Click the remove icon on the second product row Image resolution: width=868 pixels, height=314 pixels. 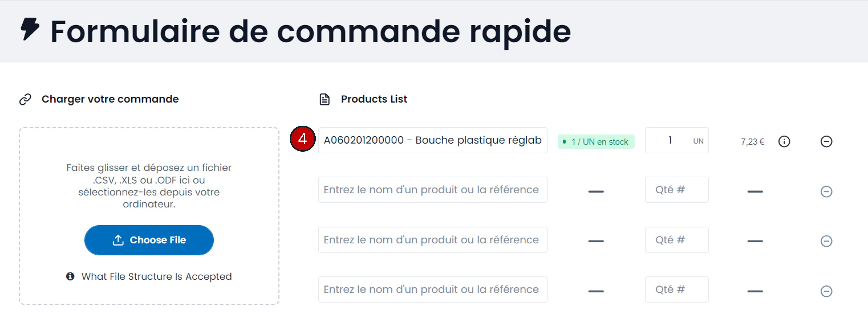pos(827,191)
